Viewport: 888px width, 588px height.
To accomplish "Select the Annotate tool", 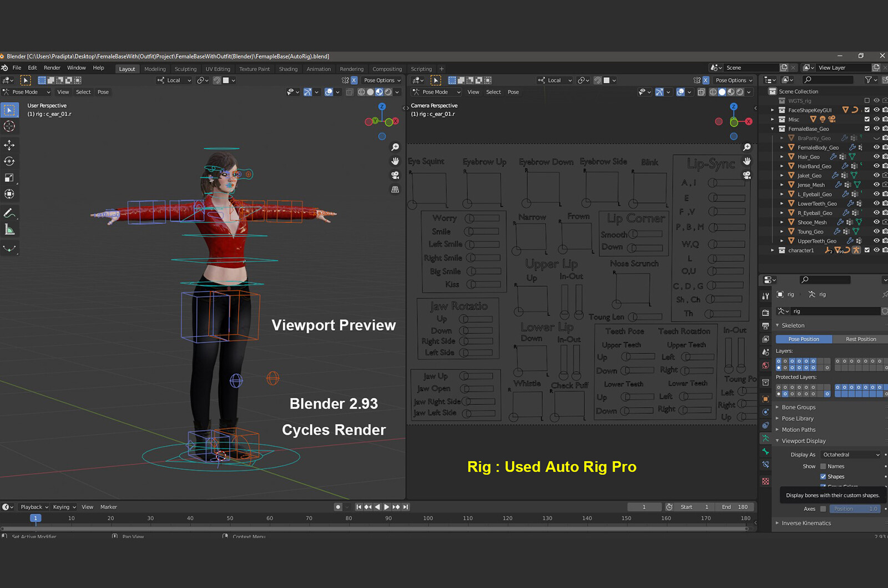I will pos(9,212).
